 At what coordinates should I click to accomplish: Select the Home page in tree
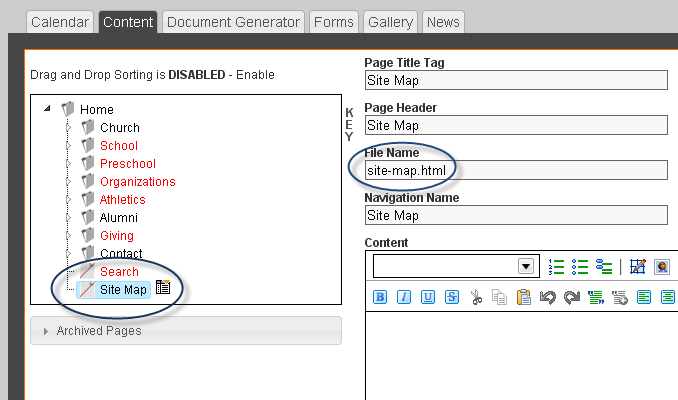pos(97,109)
